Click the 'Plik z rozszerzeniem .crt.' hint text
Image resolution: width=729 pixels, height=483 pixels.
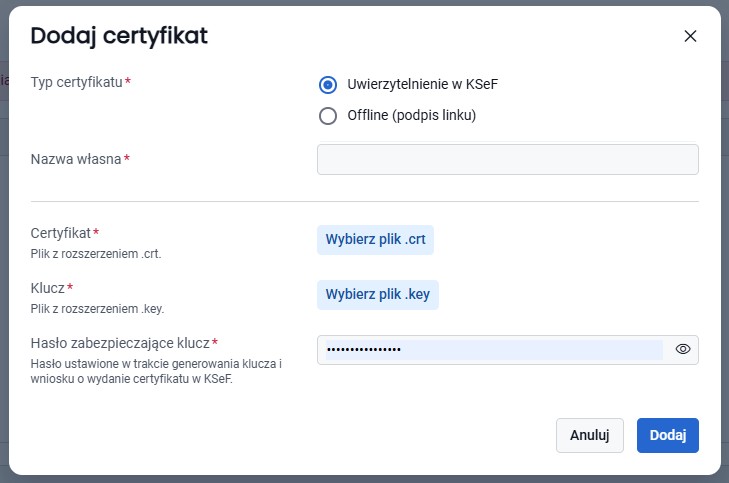pos(96,254)
